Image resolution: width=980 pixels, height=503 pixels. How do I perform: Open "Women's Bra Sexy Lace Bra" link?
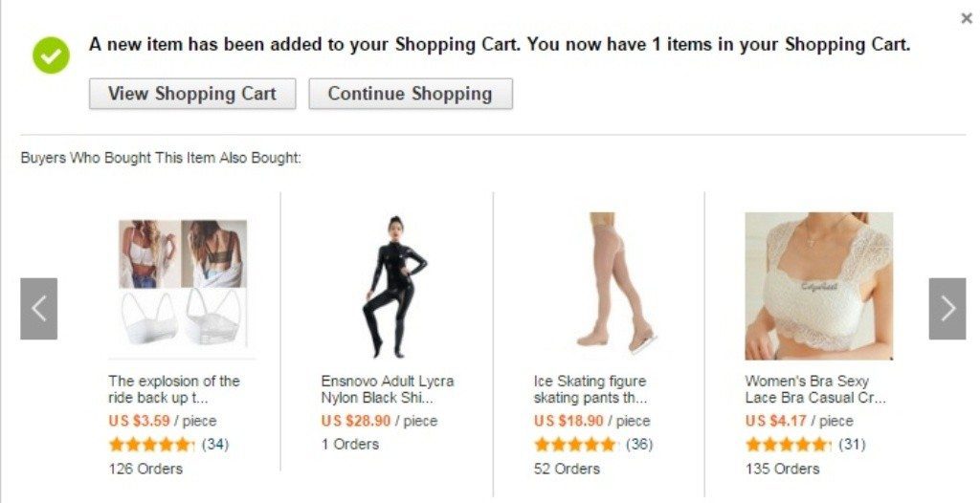815,389
